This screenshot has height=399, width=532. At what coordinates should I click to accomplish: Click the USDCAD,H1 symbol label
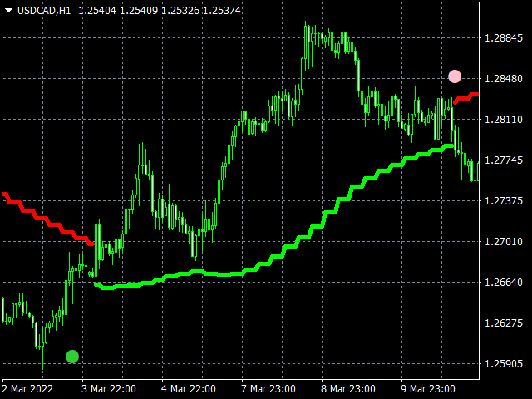pos(44,11)
